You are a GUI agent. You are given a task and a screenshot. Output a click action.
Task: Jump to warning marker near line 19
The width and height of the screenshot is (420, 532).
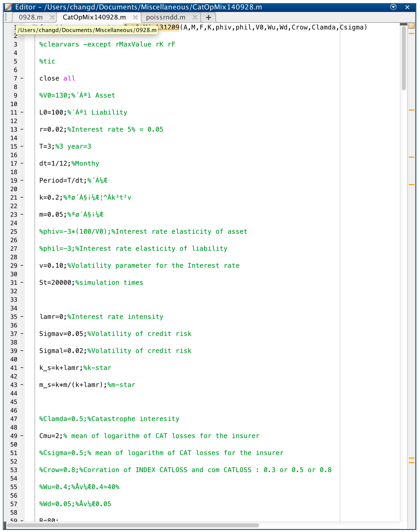(x=412, y=185)
